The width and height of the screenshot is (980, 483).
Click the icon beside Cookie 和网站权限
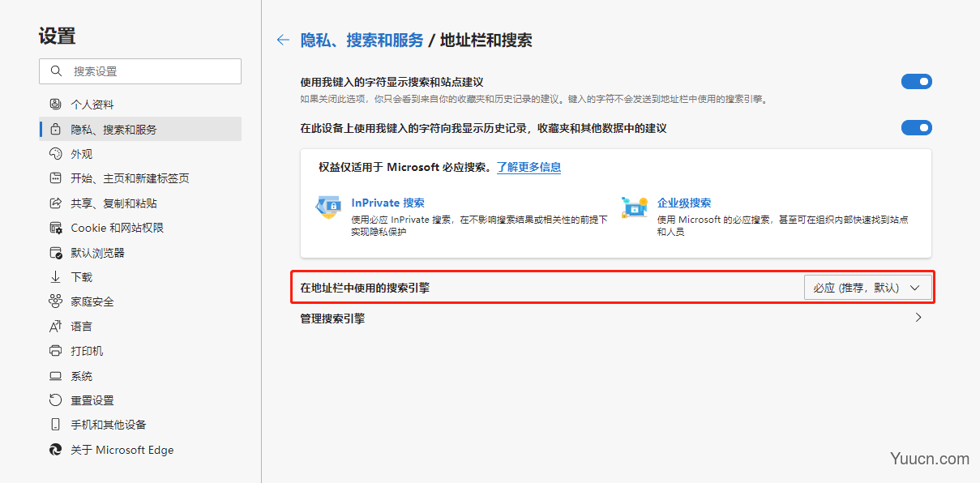(55, 228)
